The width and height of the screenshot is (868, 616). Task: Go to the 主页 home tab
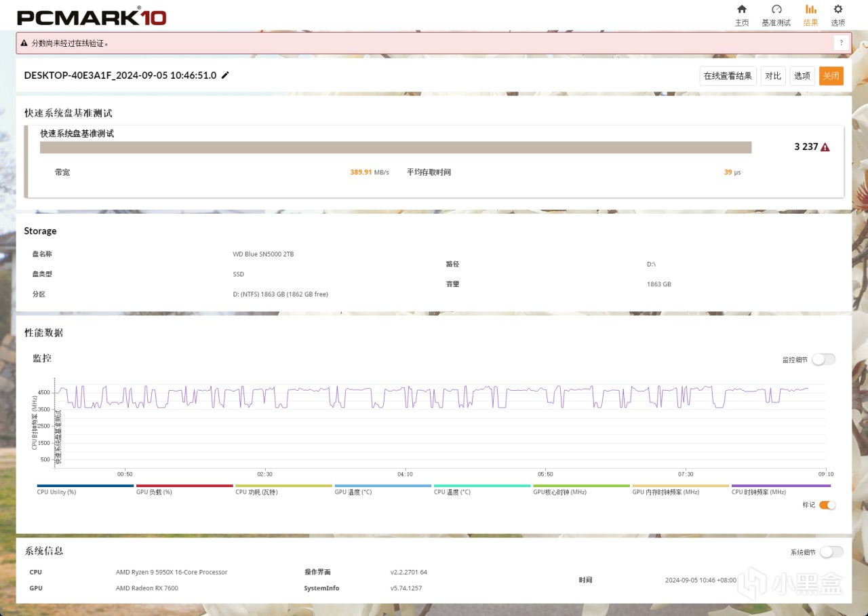pos(742,15)
